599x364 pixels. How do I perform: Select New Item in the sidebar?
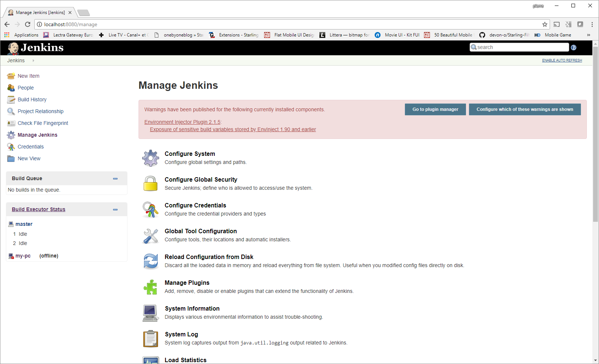click(28, 76)
